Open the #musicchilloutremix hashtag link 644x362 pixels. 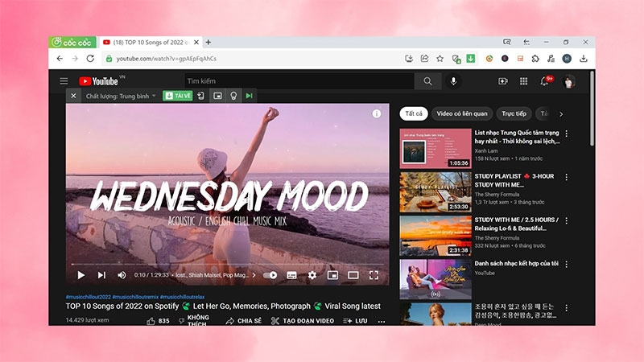click(135, 297)
